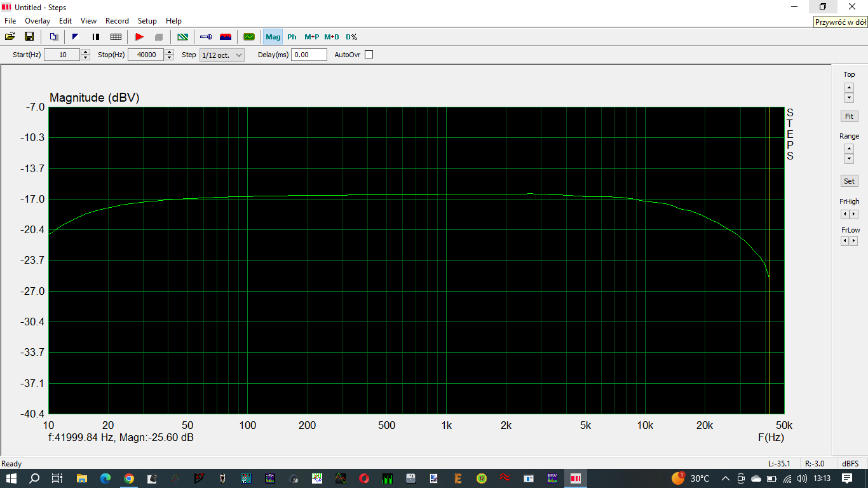Click the FrHigh left arrow

pyautogui.click(x=844, y=214)
